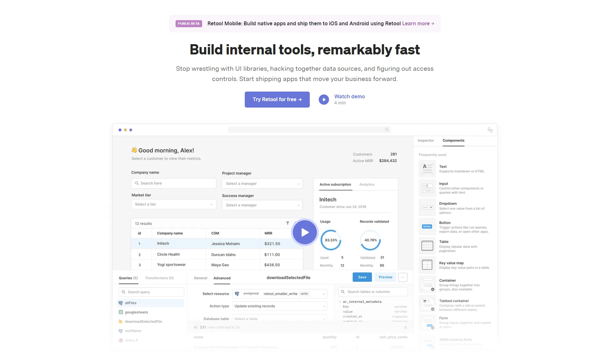This screenshot has width=609, height=364.
Task: Click the top-right layers icon in mock window
Action: pyautogui.click(x=490, y=130)
